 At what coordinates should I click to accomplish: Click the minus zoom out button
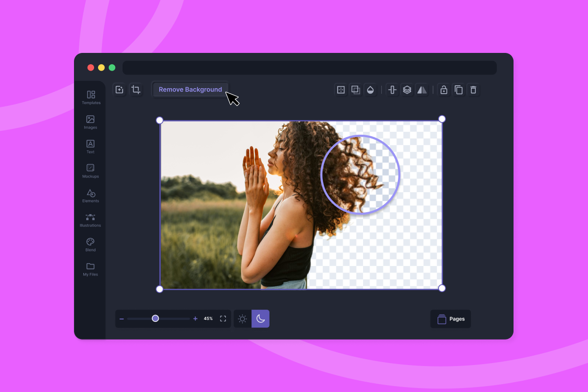tap(122, 319)
